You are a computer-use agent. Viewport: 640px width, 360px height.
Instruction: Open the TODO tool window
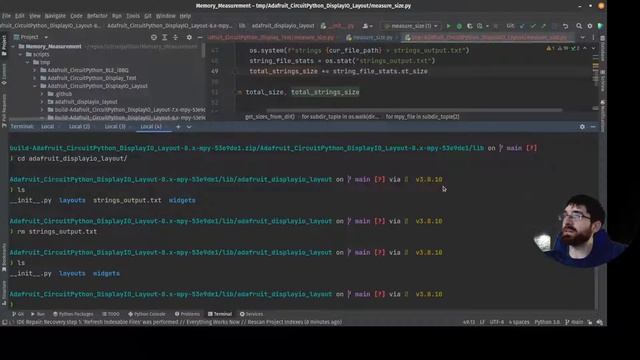click(x=111, y=314)
